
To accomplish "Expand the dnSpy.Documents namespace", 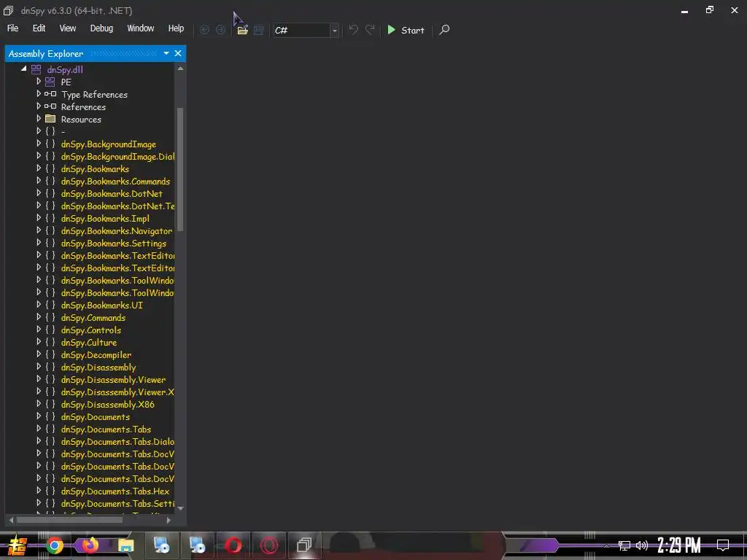I will point(39,416).
